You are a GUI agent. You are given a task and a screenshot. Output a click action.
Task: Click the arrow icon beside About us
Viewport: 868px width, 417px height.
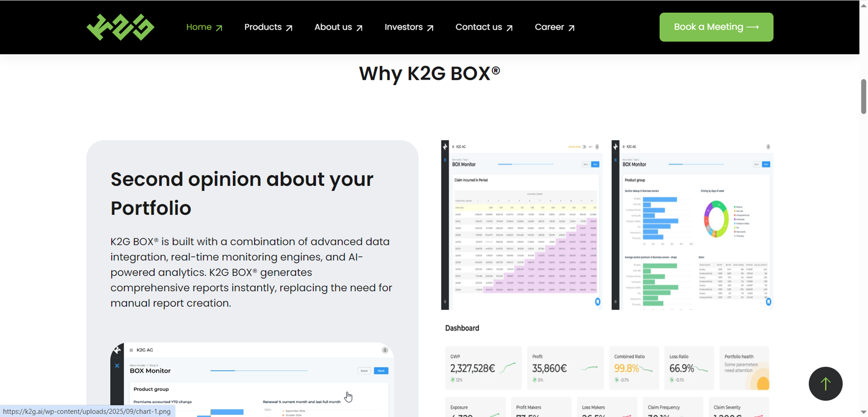coord(359,28)
